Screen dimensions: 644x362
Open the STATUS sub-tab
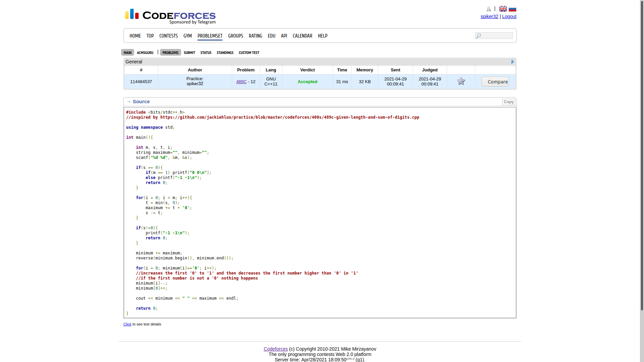[206, 53]
